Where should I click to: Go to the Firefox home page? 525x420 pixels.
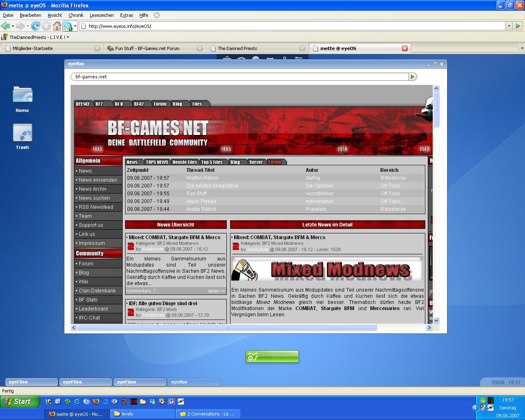click(x=57, y=26)
